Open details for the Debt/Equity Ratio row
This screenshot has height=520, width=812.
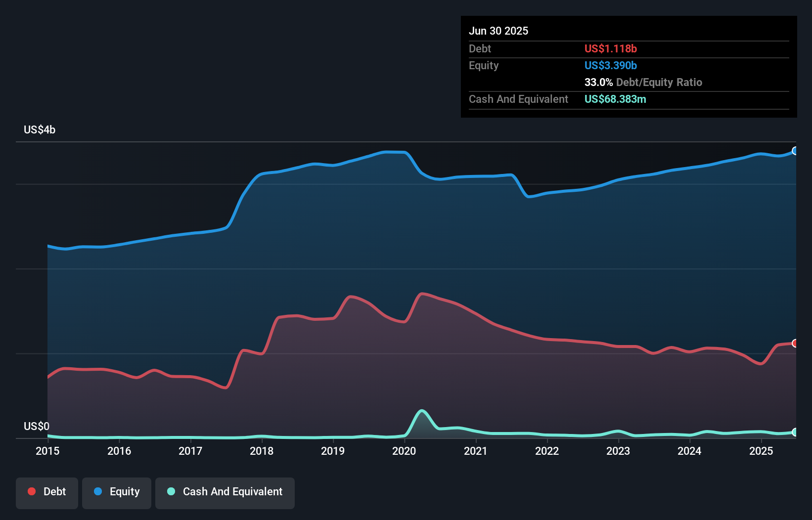[643, 82]
